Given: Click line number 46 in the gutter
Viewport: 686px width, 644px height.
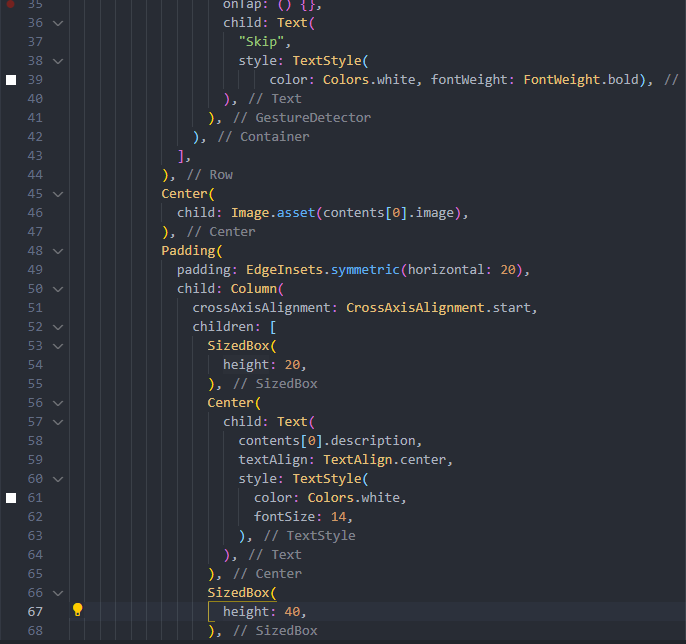Looking at the screenshot, I should point(35,213).
